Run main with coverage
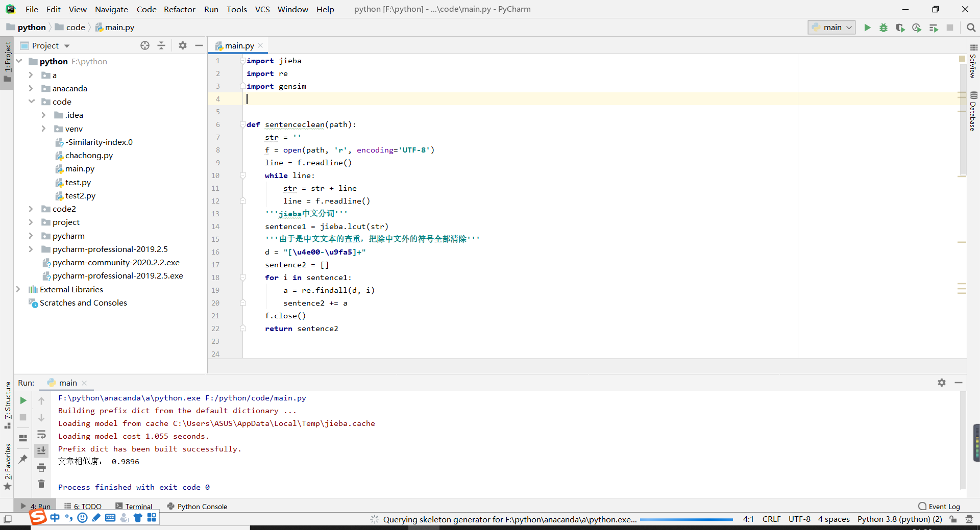Image resolution: width=980 pixels, height=530 pixels. tap(900, 28)
